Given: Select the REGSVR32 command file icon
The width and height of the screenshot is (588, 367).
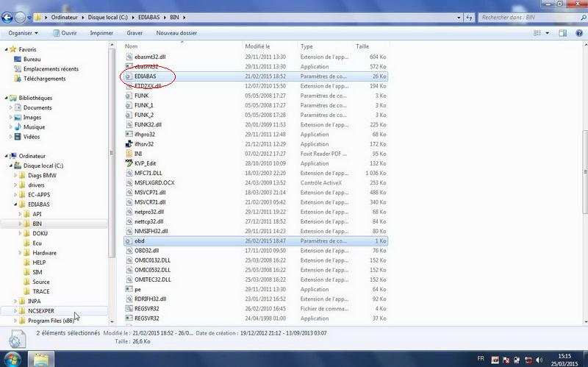Looking at the screenshot, I should (x=129, y=309).
